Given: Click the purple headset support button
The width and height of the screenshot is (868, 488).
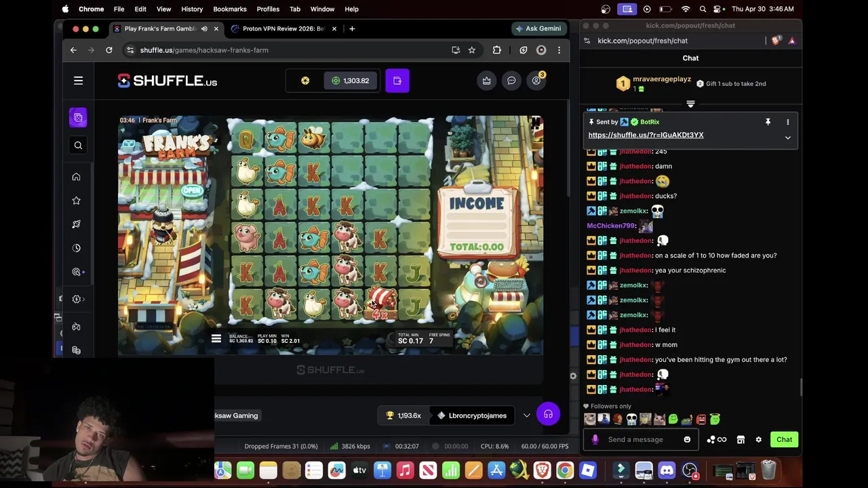Looking at the screenshot, I should 548,414.
